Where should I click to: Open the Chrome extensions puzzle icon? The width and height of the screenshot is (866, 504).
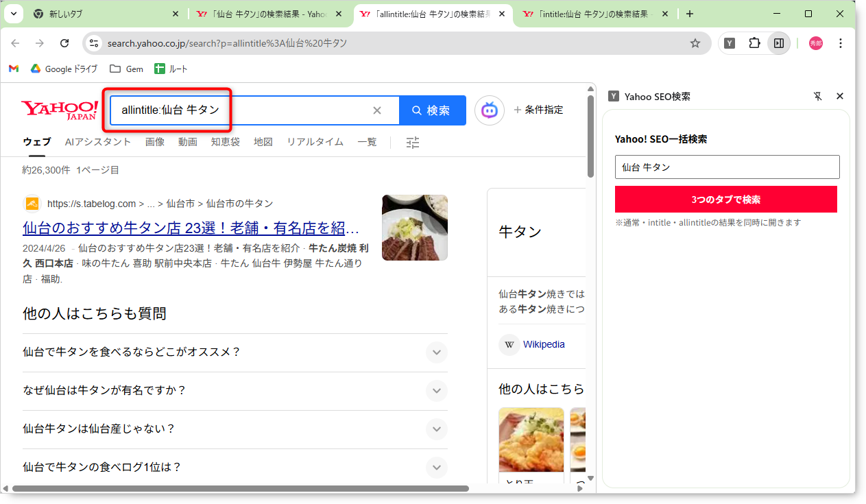click(x=754, y=43)
